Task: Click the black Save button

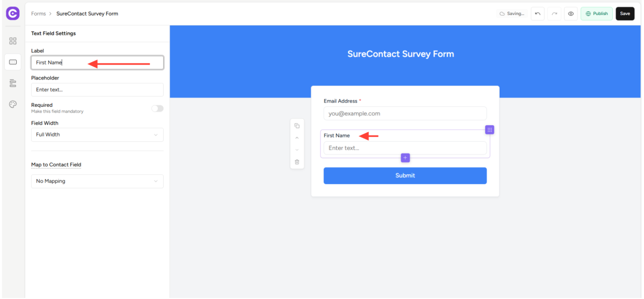Action: [x=625, y=13]
